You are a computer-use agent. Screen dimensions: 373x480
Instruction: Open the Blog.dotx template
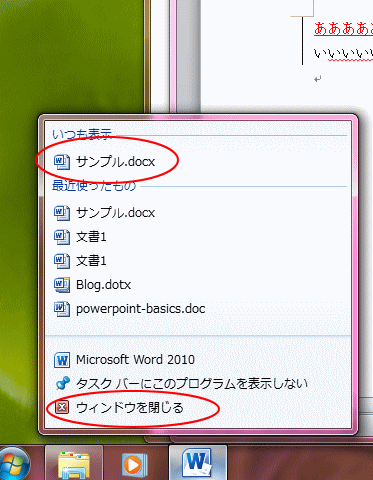[x=93, y=285]
